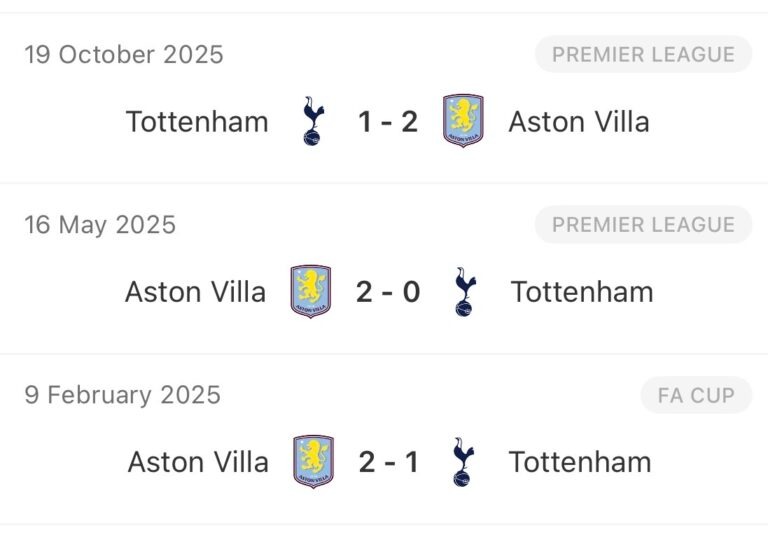Open the 2 - 0 score result
The width and height of the screenshot is (768, 542).
pyautogui.click(x=388, y=292)
